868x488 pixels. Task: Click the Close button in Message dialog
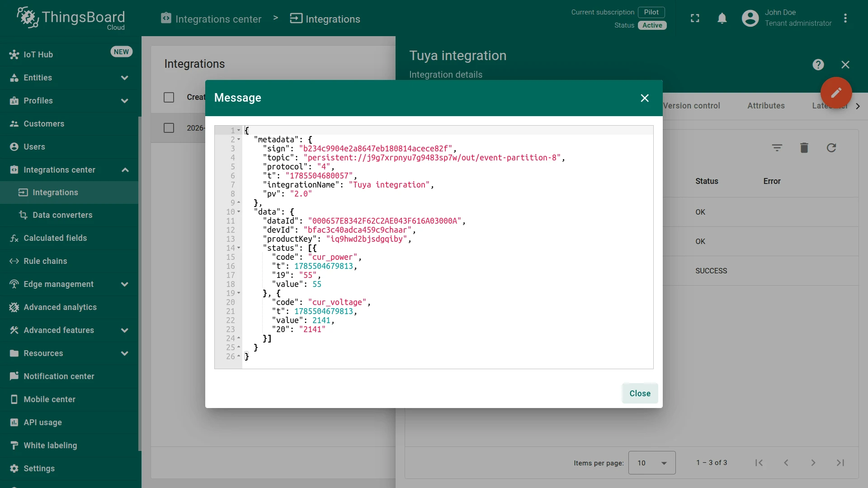tap(640, 393)
